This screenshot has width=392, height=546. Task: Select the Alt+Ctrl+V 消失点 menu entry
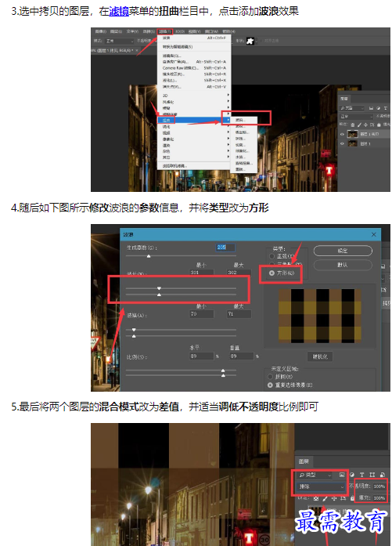point(194,86)
